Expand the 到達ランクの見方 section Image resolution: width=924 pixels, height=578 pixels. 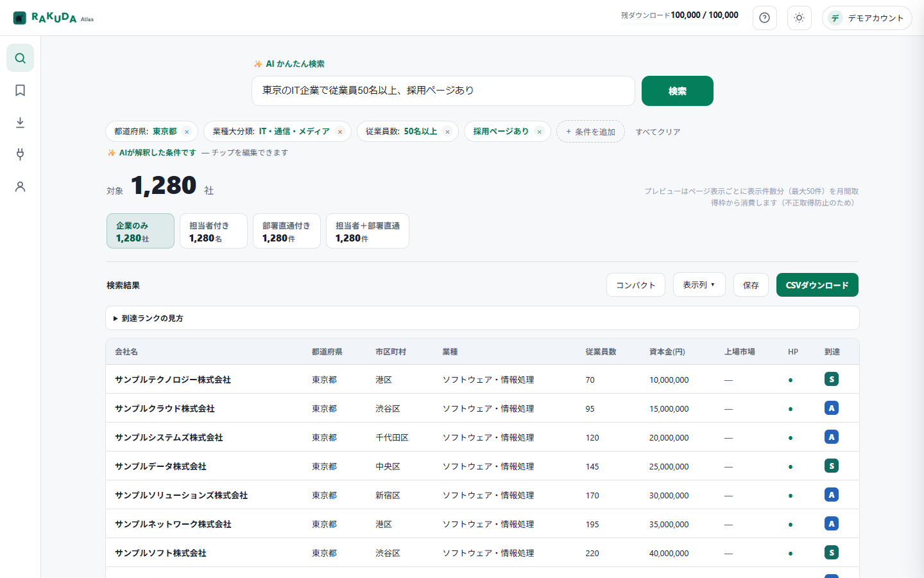[482, 318]
